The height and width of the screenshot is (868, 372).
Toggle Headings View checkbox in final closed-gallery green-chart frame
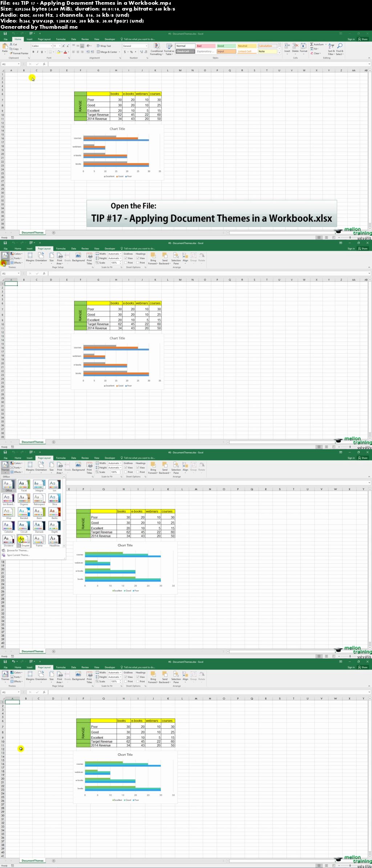138,677
